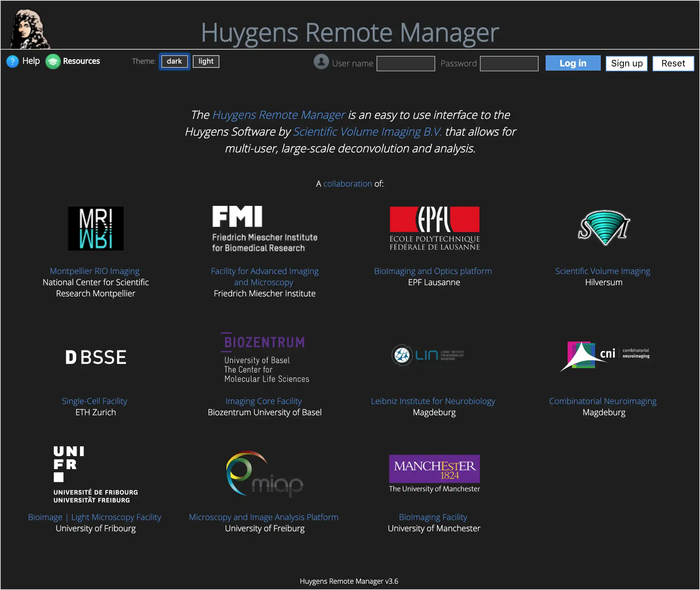The height and width of the screenshot is (590, 700).
Task: Click the miap swirl logo
Action: pyautogui.click(x=264, y=474)
